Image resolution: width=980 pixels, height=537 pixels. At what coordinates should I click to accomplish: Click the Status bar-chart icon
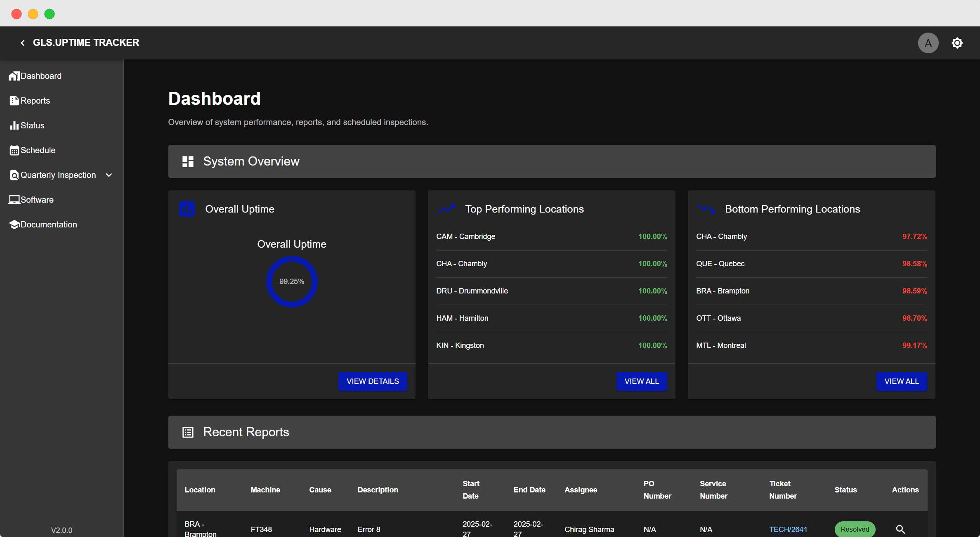pyautogui.click(x=14, y=125)
